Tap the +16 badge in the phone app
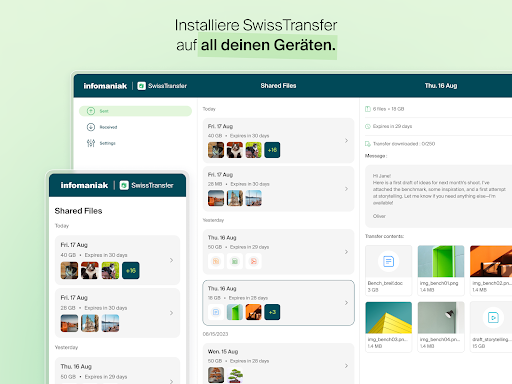This screenshot has height=384, width=512. click(x=131, y=271)
